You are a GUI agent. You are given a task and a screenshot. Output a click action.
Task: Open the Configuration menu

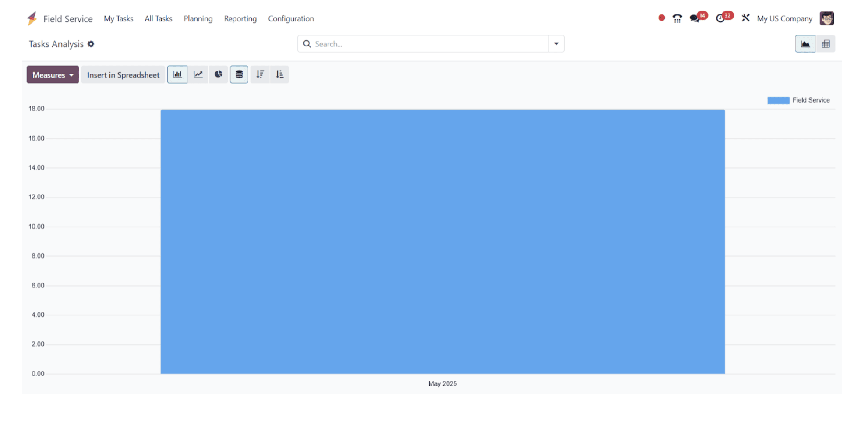pyautogui.click(x=291, y=19)
